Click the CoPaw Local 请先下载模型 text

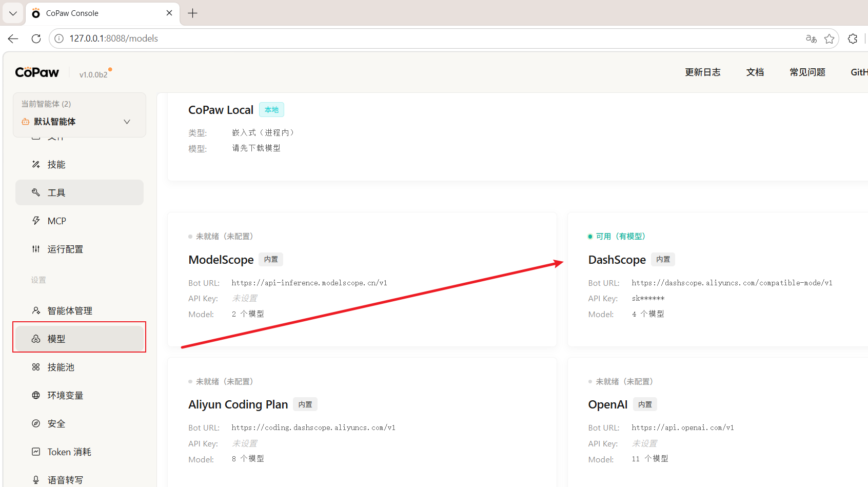(256, 148)
